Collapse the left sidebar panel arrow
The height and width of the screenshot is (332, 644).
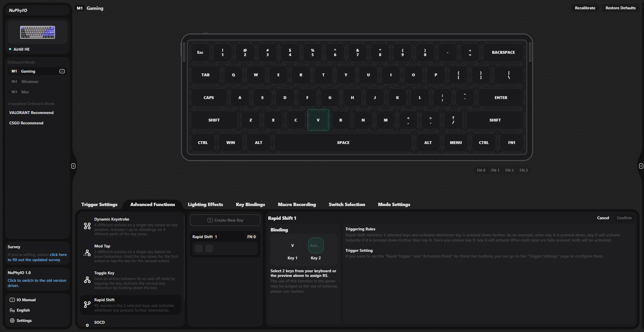73,166
